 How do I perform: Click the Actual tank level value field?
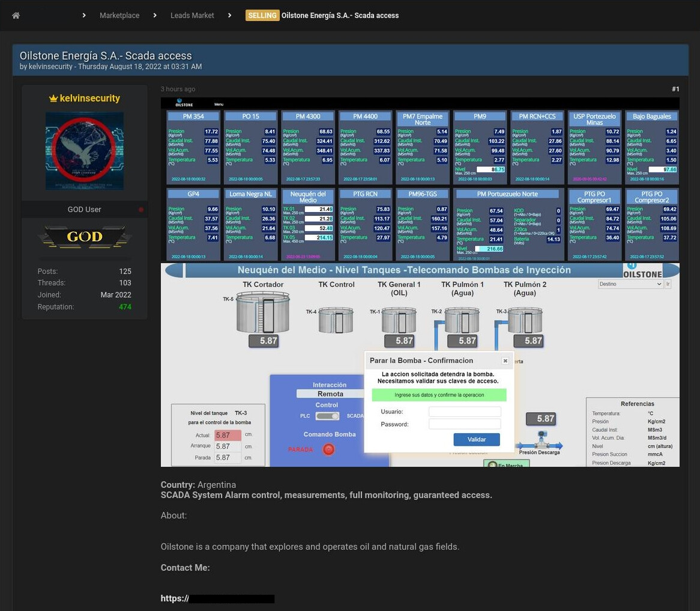tap(228, 435)
